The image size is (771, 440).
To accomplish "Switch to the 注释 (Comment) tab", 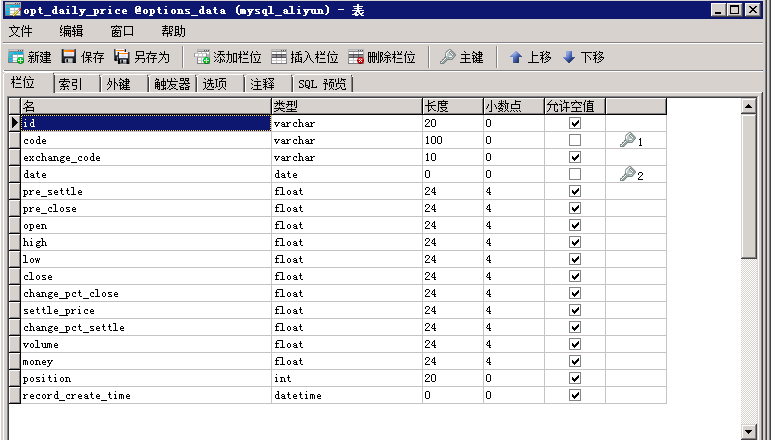I will pyautogui.click(x=268, y=84).
